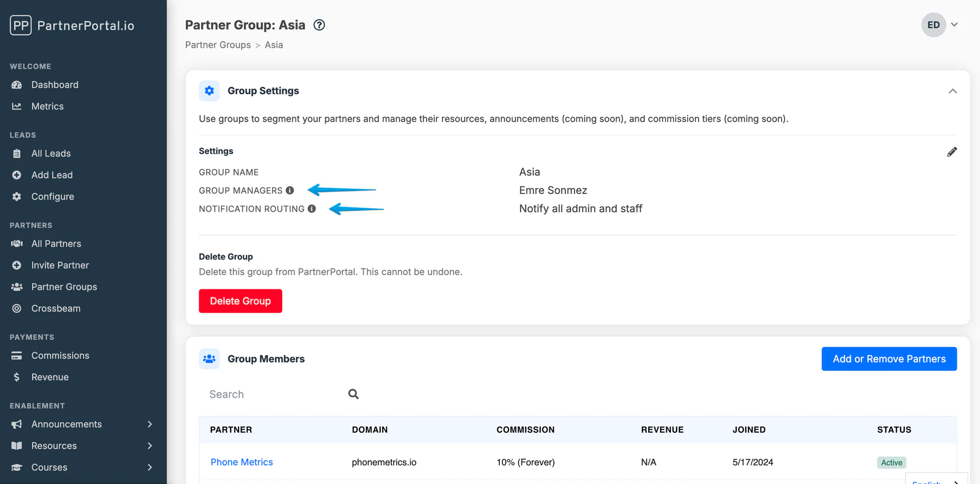Image resolution: width=980 pixels, height=484 pixels.
Task: Click the PartnerPortal.io logo icon
Action: [21, 25]
